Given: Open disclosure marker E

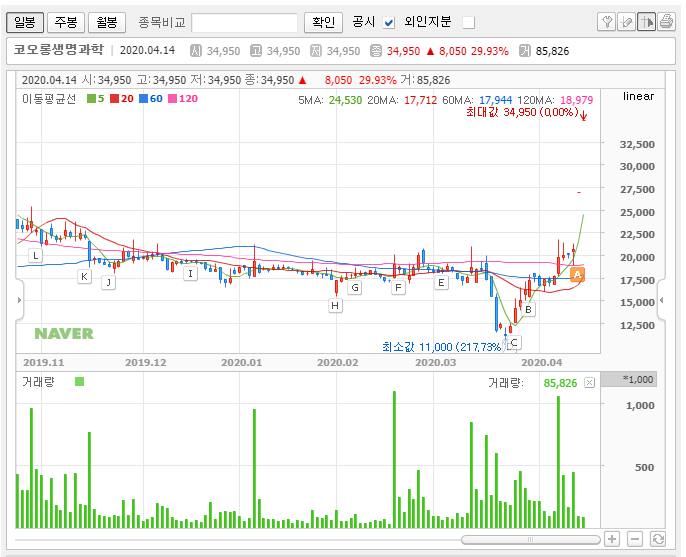Looking at the screenshot, I should pos(441,283).
